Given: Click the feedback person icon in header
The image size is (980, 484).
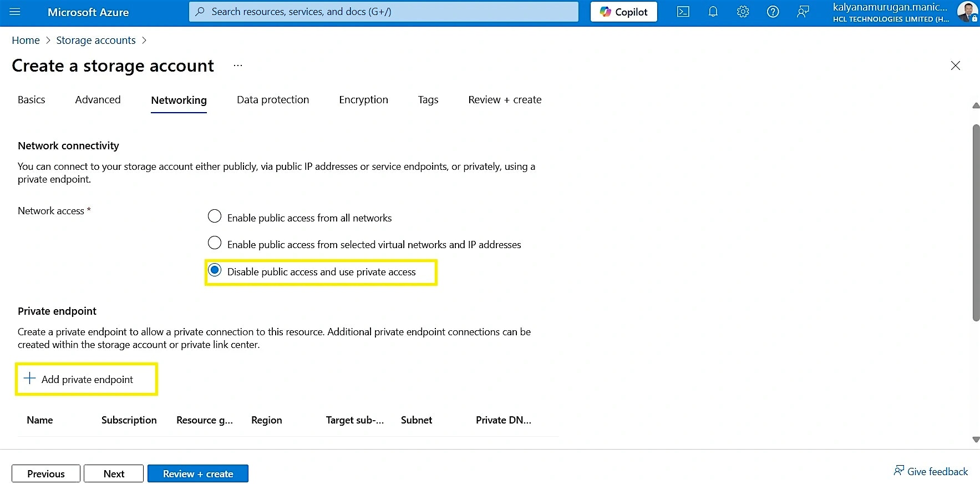Looking at the screenshot, I should 803,12.
